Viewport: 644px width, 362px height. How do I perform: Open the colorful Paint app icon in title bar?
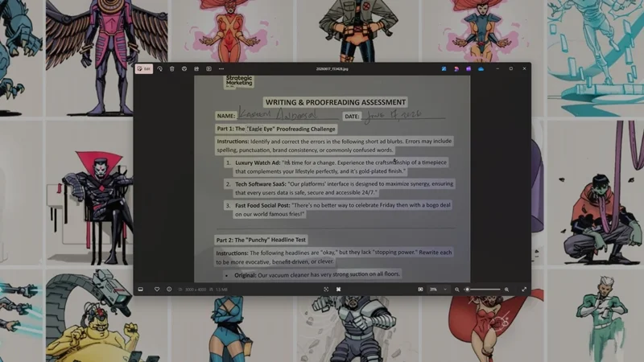pos(456,69)
